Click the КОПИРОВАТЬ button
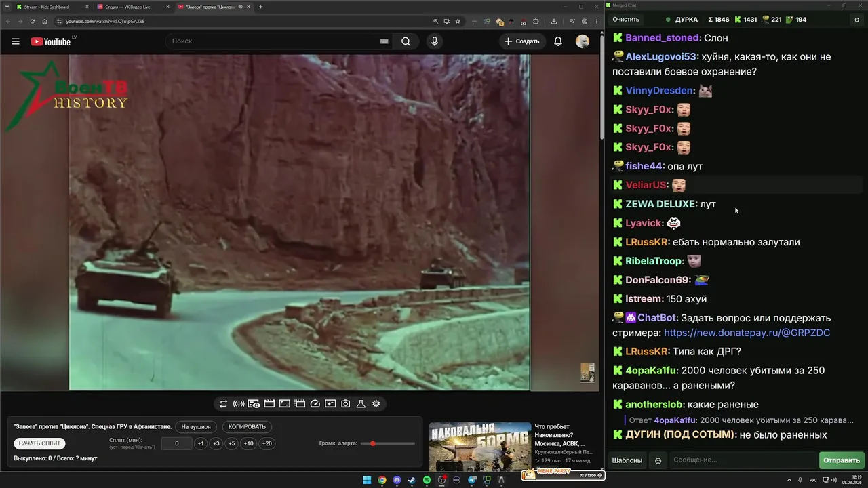868x488 pixels. [247, 427]
